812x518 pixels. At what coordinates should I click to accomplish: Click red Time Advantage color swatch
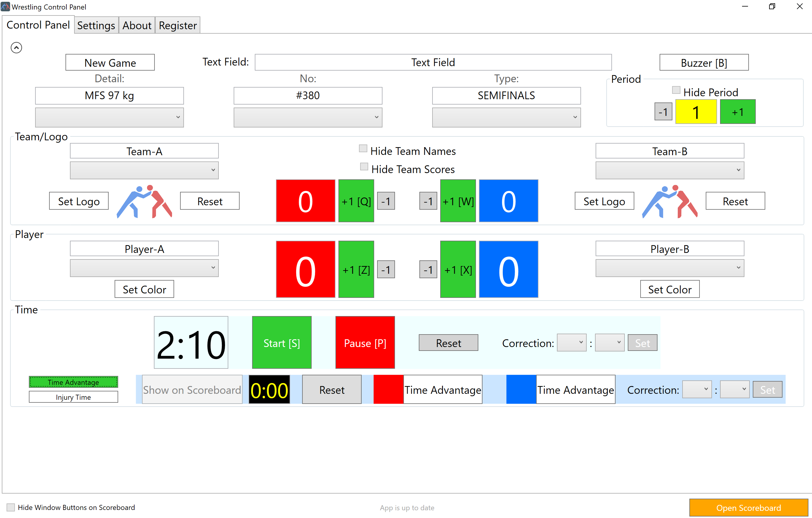click(x=388, y=389)
